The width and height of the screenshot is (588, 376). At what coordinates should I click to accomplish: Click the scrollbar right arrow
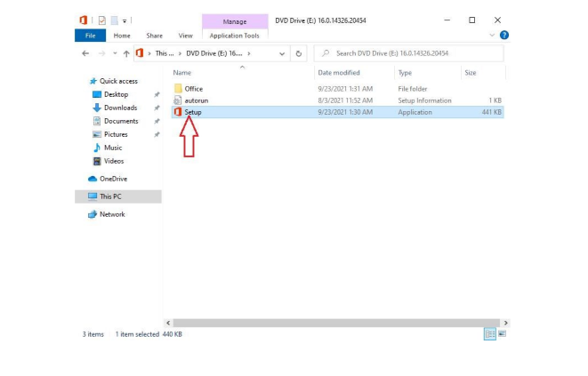click(505, 323)
